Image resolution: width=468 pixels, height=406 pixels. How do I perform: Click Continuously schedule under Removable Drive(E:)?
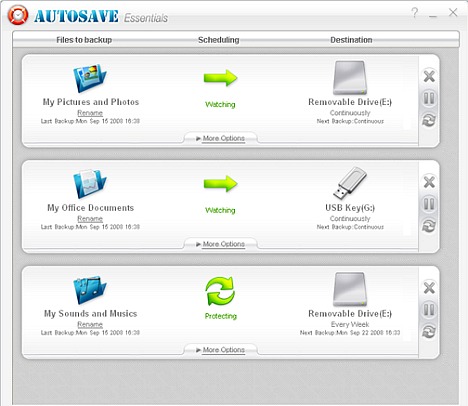coord(350,113)
